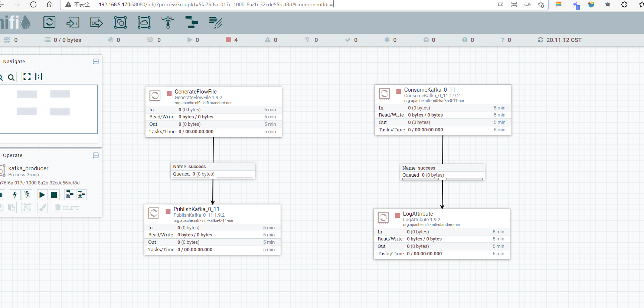Select the Output Port toolbar icon

[x=97, y=22]
